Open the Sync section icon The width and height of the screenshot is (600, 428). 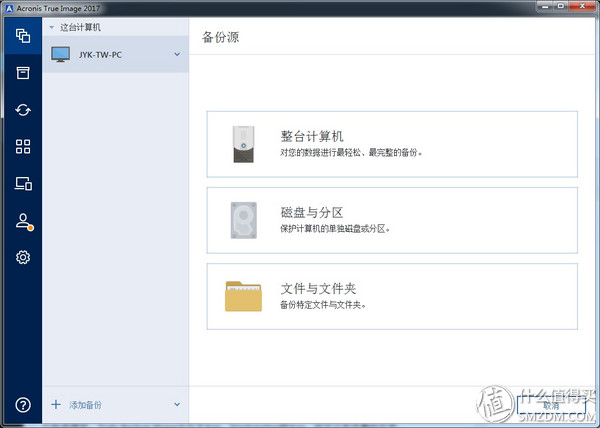(x=23, y=110)
